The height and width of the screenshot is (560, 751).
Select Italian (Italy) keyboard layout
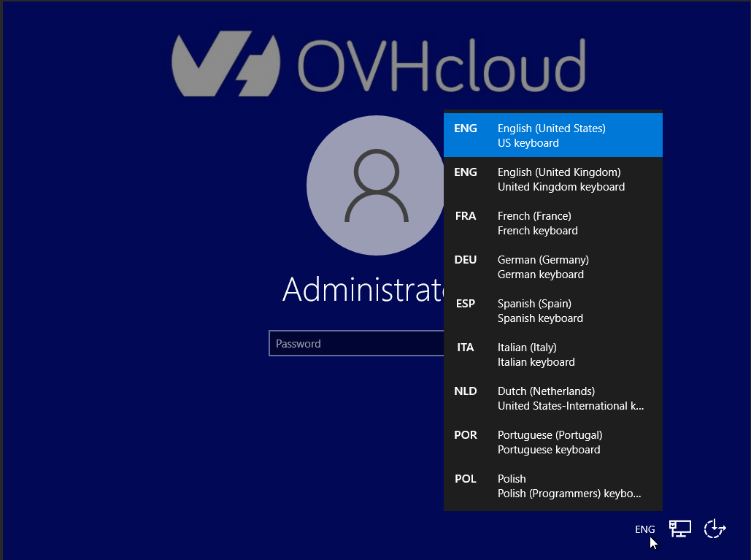[553, 354]
